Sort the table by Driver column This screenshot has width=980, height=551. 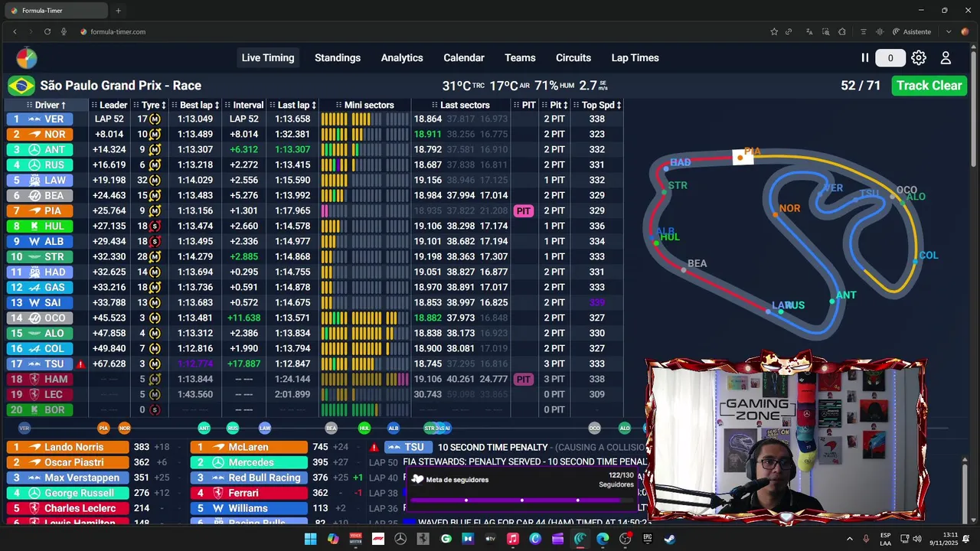[x=47, y=105]
